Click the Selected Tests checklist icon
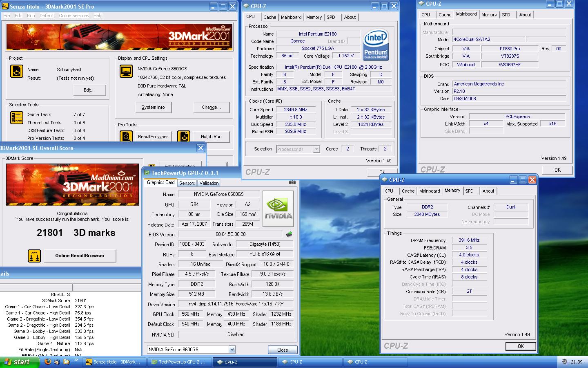588x368 pixels. pyautogui.click(x=17, y=118)
